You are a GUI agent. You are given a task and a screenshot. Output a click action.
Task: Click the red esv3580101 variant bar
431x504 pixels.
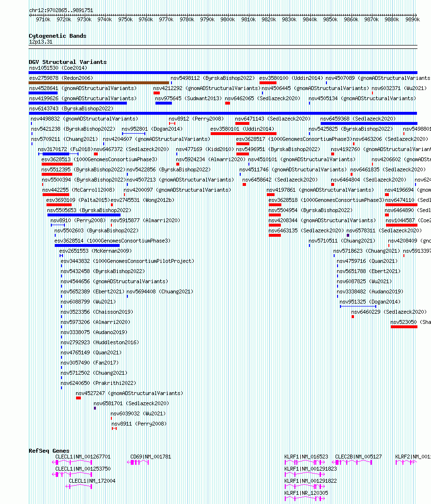point(244,134)
